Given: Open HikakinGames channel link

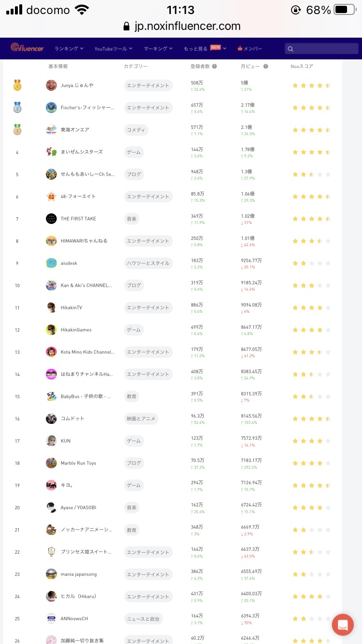Looking at the screenshot, I should point(76,330).
